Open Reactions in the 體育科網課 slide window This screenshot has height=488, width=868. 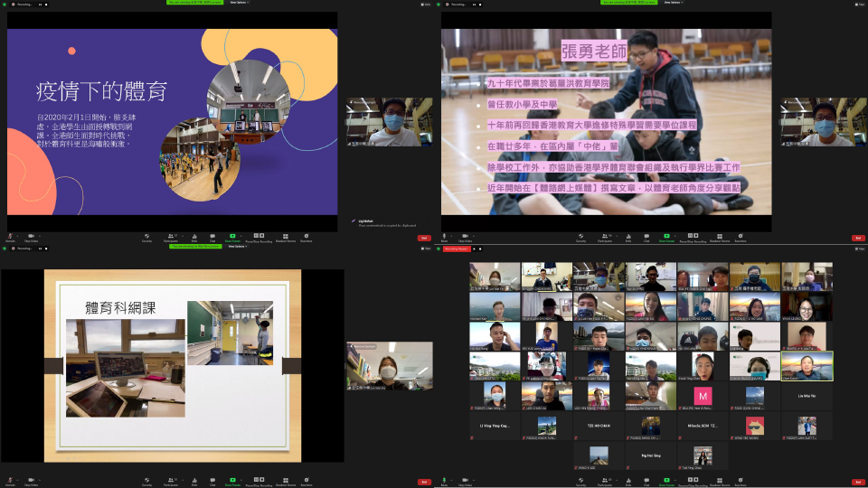307,482
